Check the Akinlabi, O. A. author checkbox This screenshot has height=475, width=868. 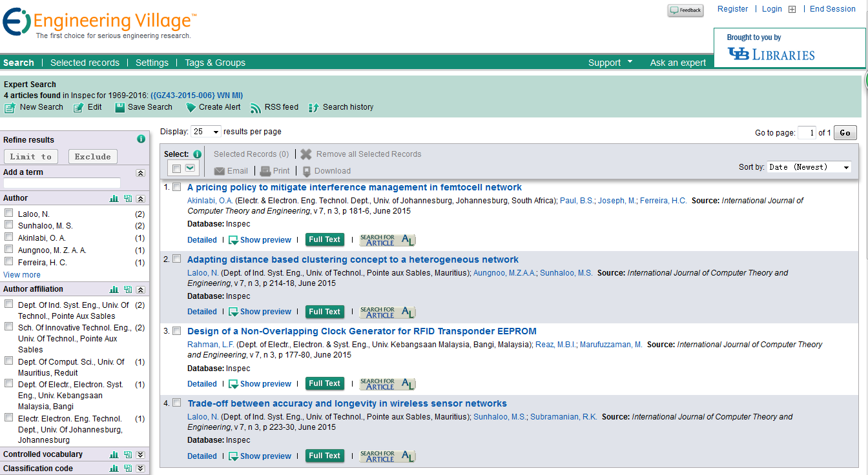pos(9,237)
